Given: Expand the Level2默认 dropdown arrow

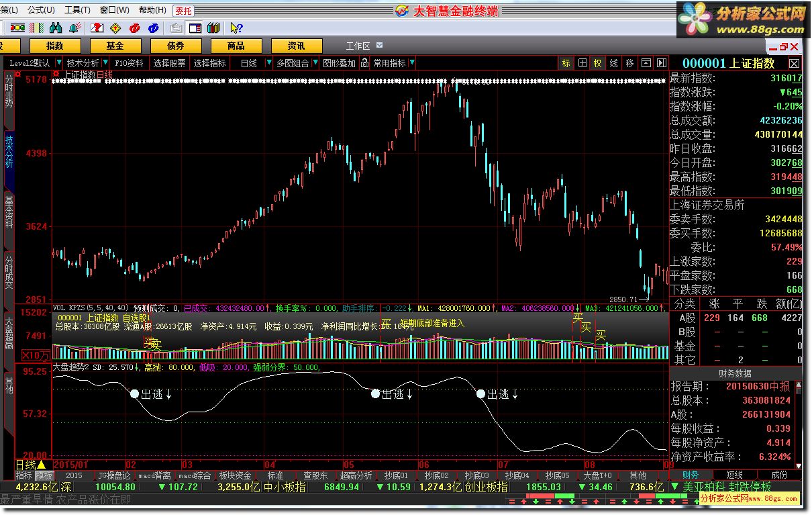Looking at the screenshot, I should click(60, 63).
